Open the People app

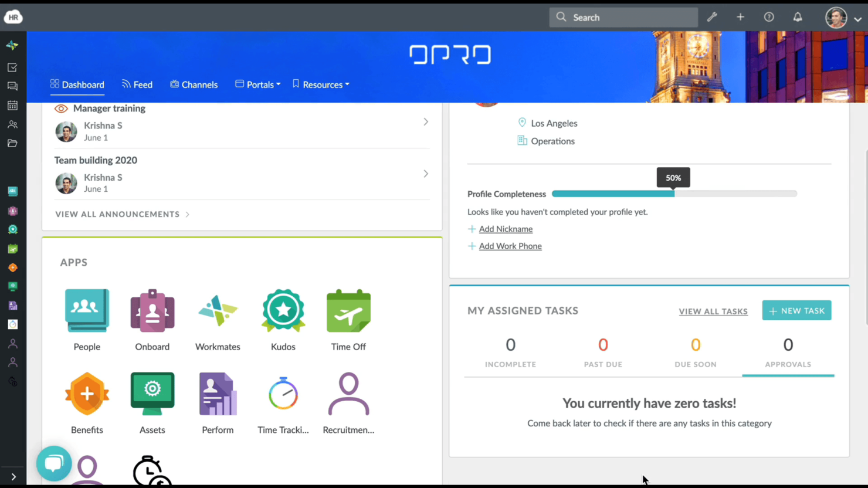pos(87,311)
